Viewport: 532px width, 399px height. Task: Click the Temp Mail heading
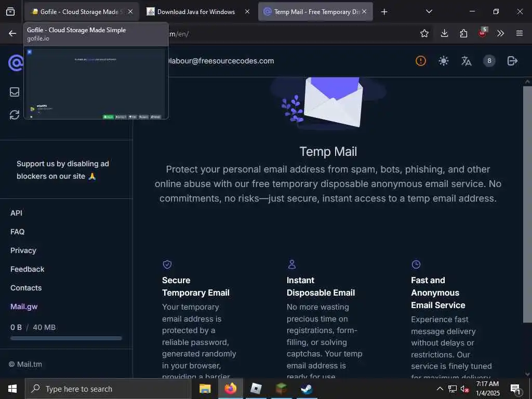click(328, 151)
